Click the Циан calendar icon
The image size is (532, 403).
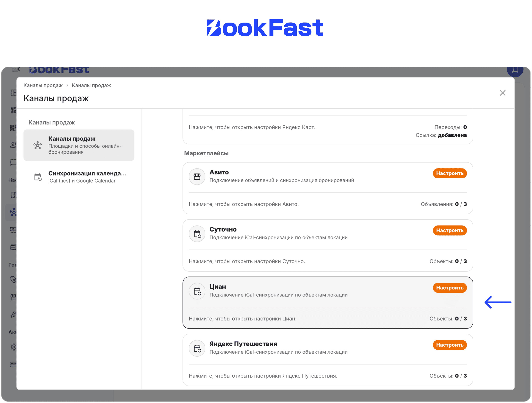point(197,291)
